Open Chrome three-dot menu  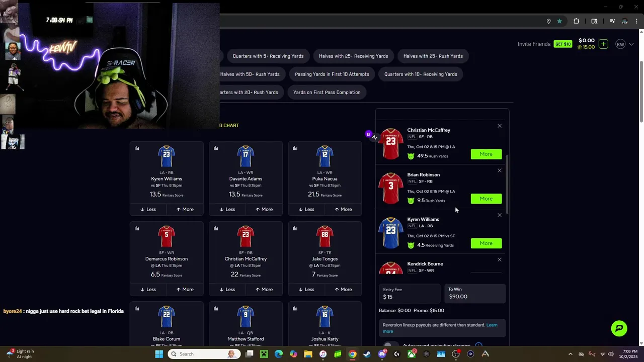(x=636, y=21)
